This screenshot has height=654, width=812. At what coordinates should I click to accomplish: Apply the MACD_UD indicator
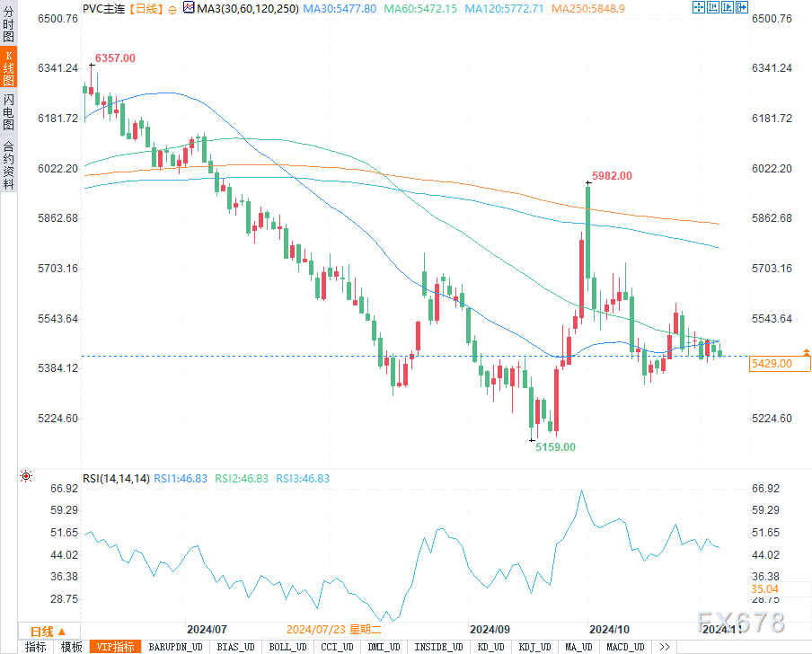coord(625,647)
